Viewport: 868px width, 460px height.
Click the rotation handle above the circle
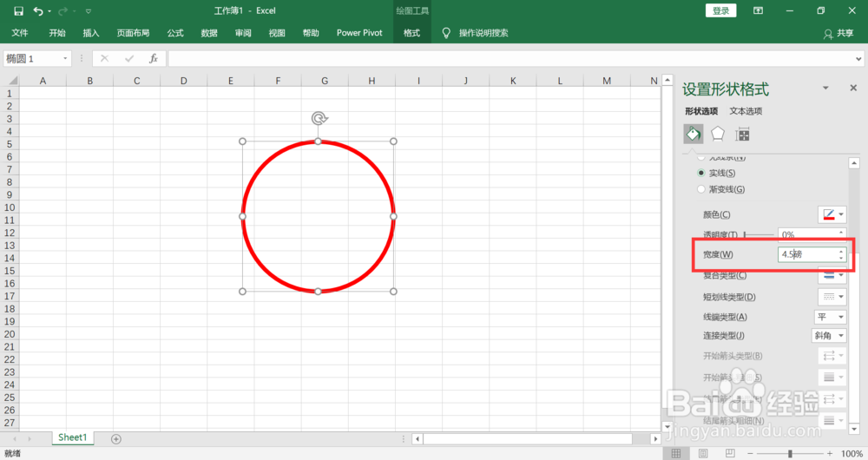319,118
